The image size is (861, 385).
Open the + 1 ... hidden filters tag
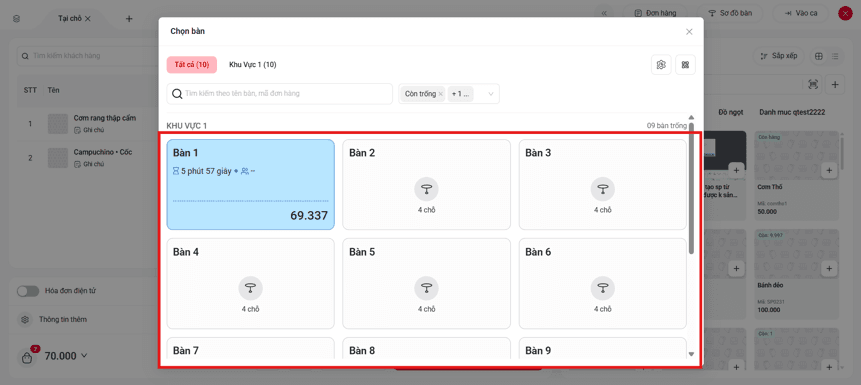(x=461, y=94)
